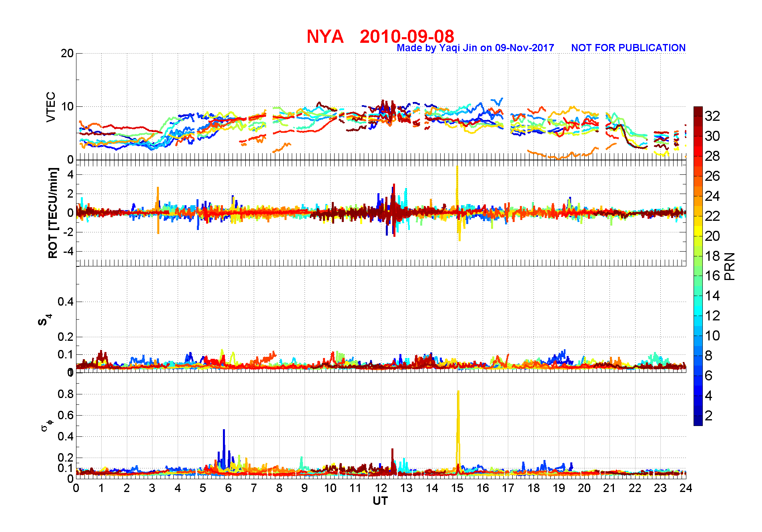Viewport: 762px width, 532px height.
Task: Click the "8" label on the PRN colorbar
Action: click(x=709, y=356)
